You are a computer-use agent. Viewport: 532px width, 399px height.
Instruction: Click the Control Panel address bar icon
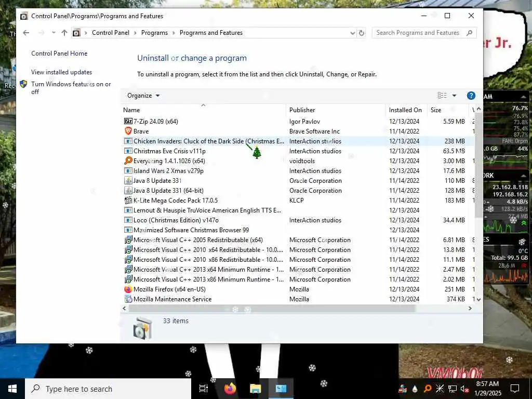(76, 33)
